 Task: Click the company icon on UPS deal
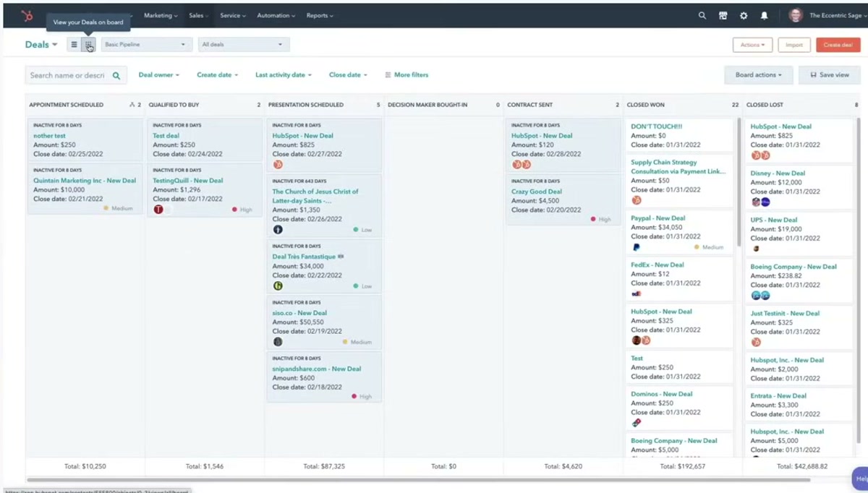point(756,248)
